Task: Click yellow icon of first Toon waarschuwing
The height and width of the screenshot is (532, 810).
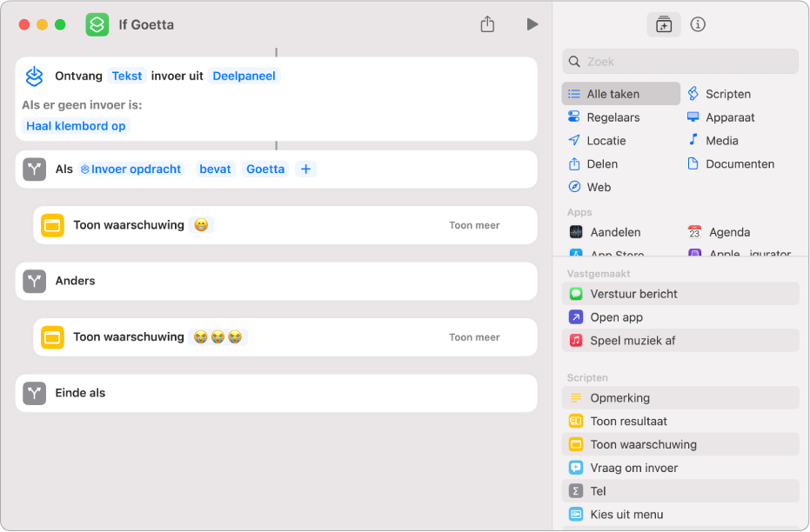Action: tap(52, 225)
